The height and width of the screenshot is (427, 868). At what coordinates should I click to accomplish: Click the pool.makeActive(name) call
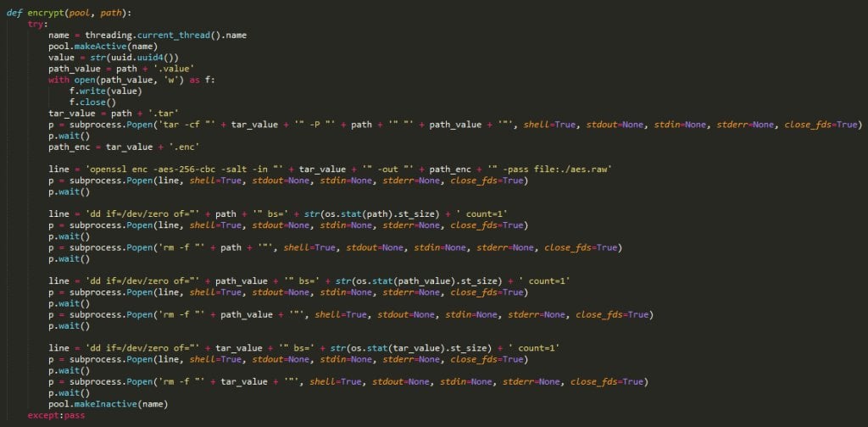tap(103, 47)
